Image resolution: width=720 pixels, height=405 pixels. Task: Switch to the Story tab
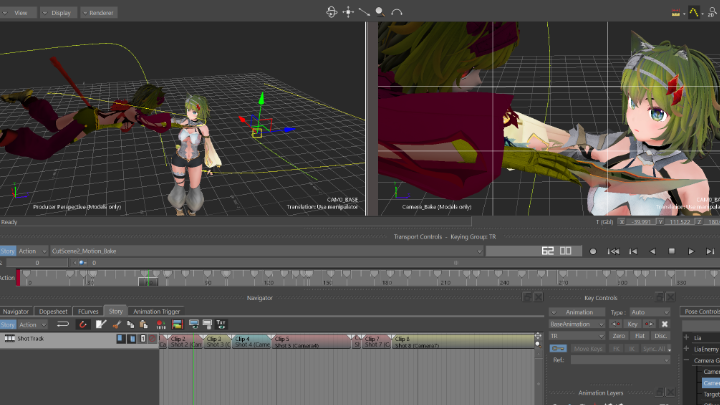click(116, 311)
